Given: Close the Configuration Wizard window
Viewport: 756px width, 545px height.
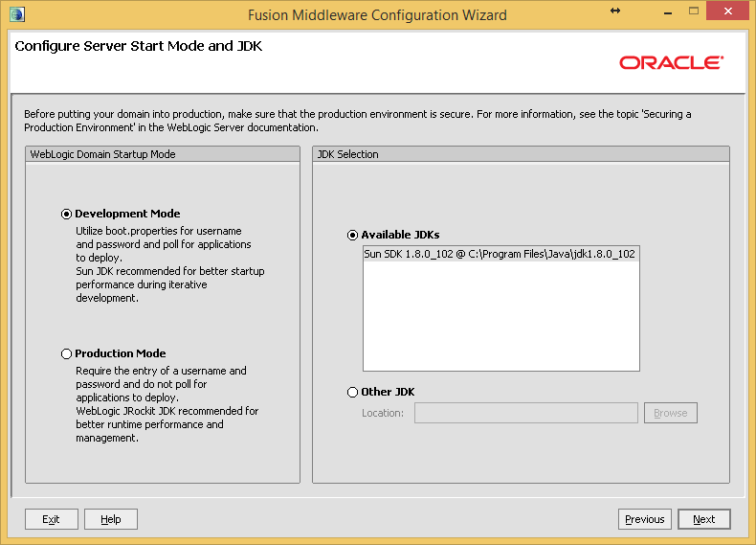Looking at the screenshot, I should pyautogui.click(x=728, y=11).
